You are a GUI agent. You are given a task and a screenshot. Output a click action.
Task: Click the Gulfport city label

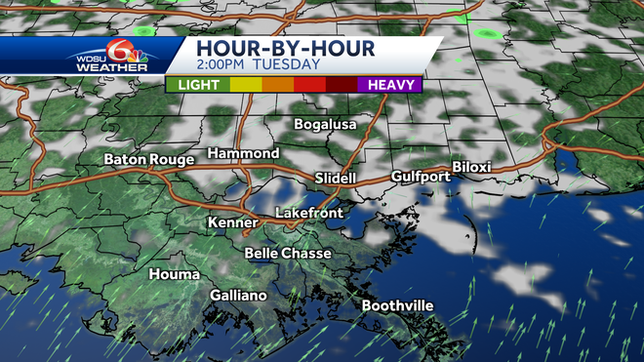(x=421, y=177)
